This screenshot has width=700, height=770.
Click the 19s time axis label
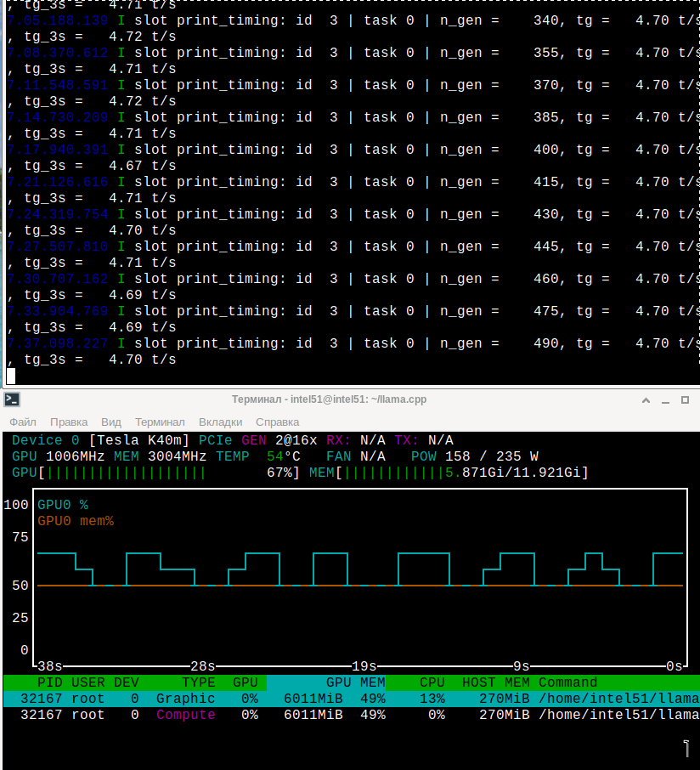coord(364,666)
